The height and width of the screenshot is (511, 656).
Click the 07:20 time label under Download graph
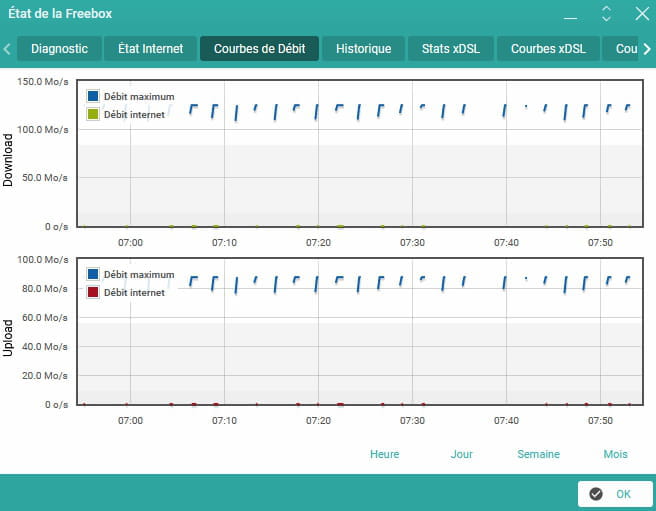318,243
